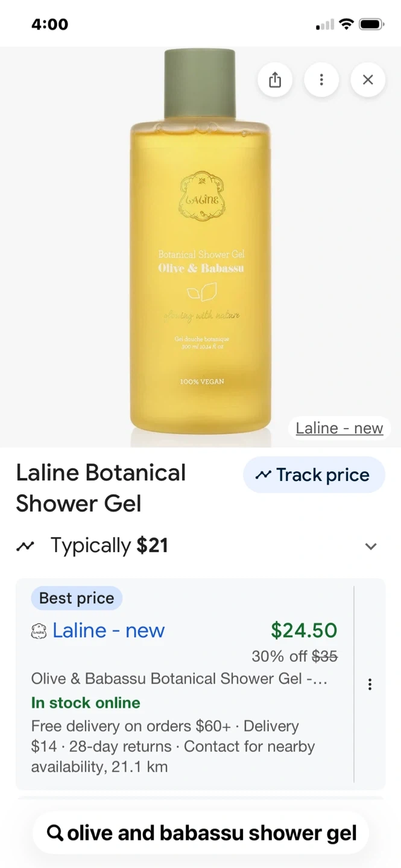Tap the shower gel product image
The width and height of the screenshot is (401, 868).
pos(200,241)
